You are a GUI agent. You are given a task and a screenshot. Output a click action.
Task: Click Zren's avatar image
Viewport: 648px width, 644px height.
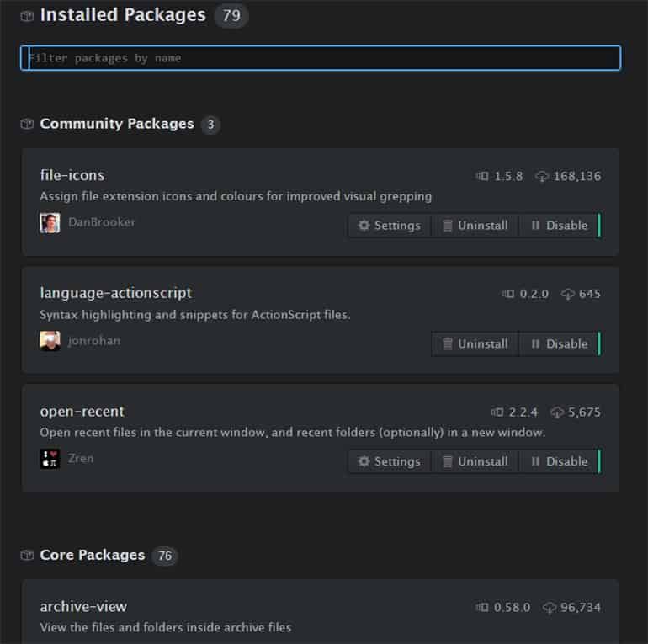50,459
